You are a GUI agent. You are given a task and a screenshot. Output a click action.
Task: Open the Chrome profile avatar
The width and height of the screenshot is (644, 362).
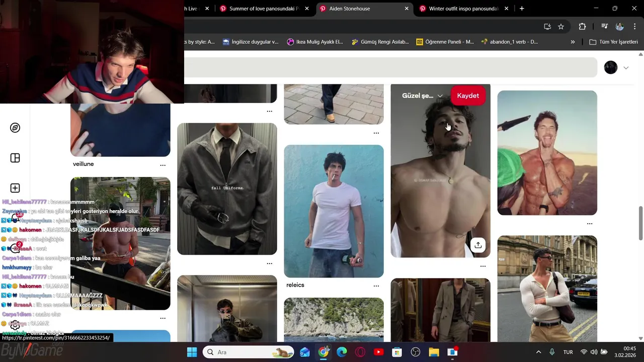pos(620,26)
